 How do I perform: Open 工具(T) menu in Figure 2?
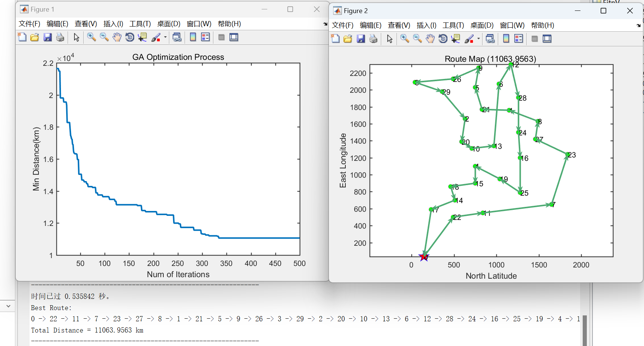point(453,25)
